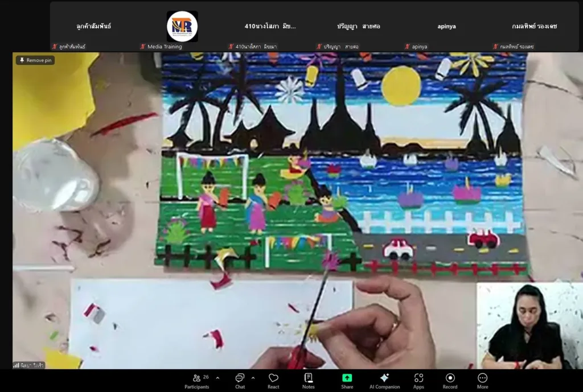Expand the Participants options arrow
The width and height of the screenshot is (583, 392).
pyautogui.click(x=217, y=378)
